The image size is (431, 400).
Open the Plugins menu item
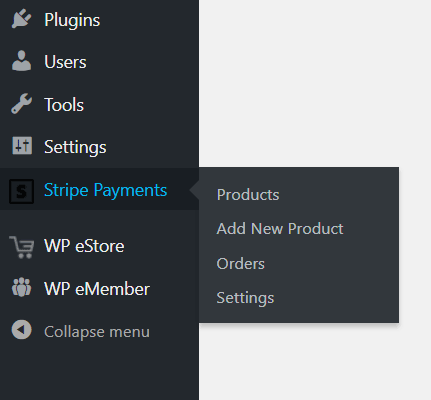(72, 20)
